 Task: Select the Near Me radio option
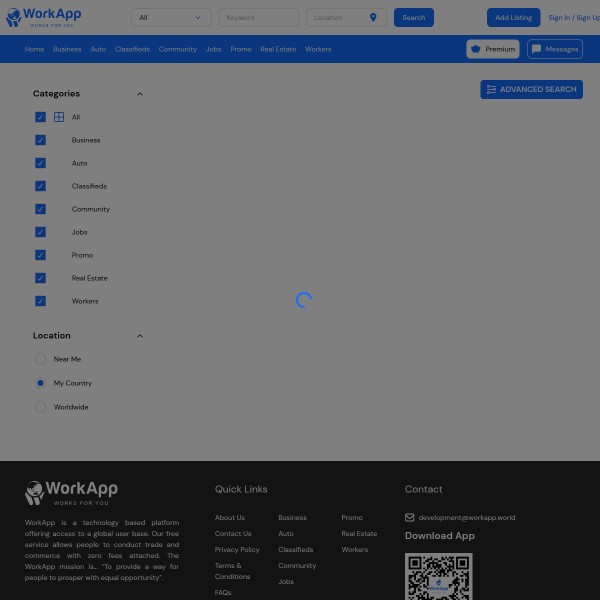pyautogui.click(x=40, y=359)
